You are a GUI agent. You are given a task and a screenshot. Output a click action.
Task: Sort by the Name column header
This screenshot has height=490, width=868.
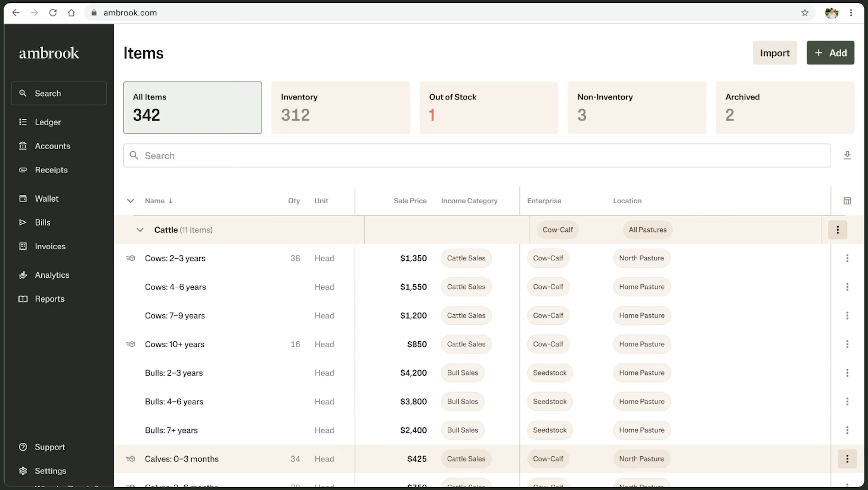(x=159, y=201)
